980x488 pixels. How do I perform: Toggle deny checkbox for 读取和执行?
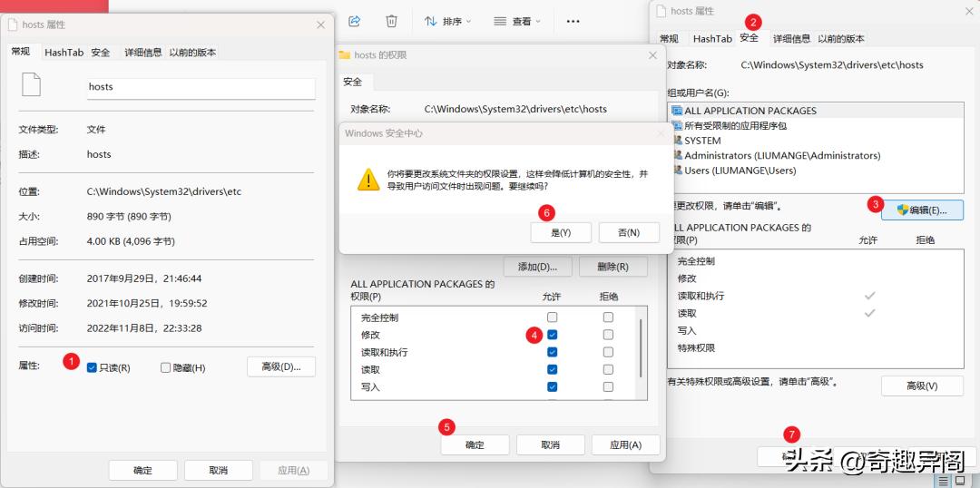coord(608,353)
